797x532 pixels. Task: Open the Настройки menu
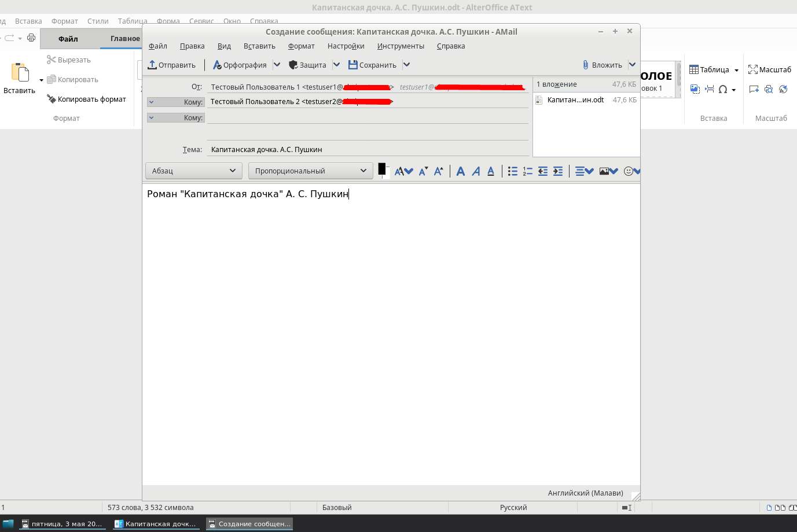click(346, 46)
